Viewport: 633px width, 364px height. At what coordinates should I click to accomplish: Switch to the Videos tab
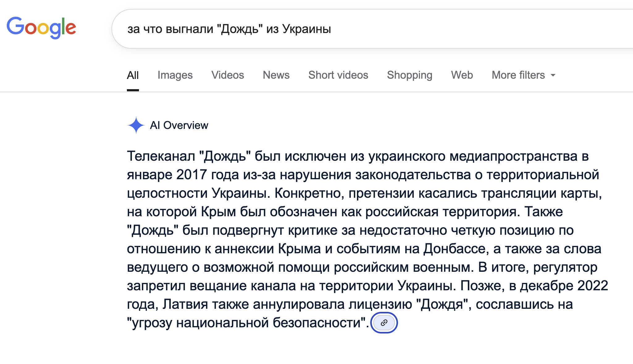pyautogui.click(x=228, y=75)
